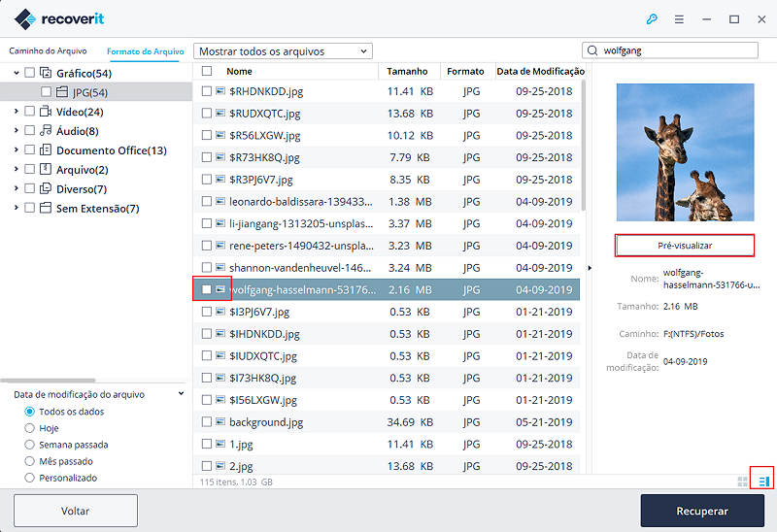Click image icon of $RHDNKDD.jpg
Screen dimensions: 777x532
click(220, 91)
